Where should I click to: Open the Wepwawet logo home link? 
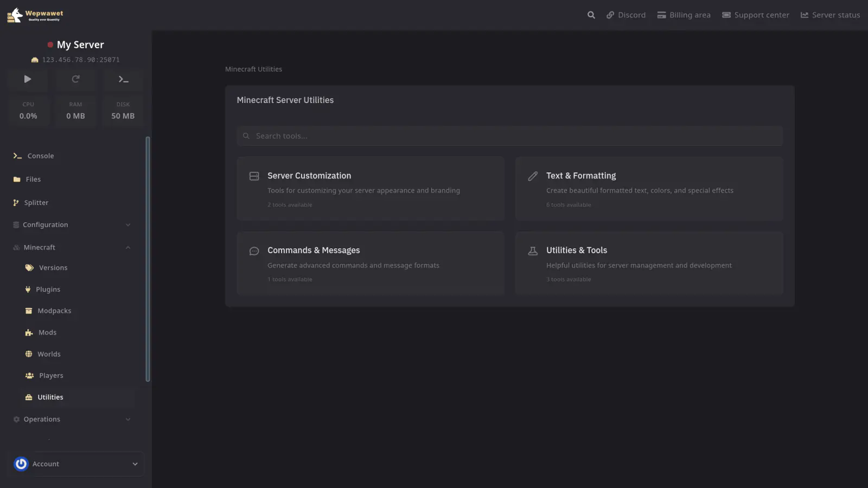coord(35,15)
